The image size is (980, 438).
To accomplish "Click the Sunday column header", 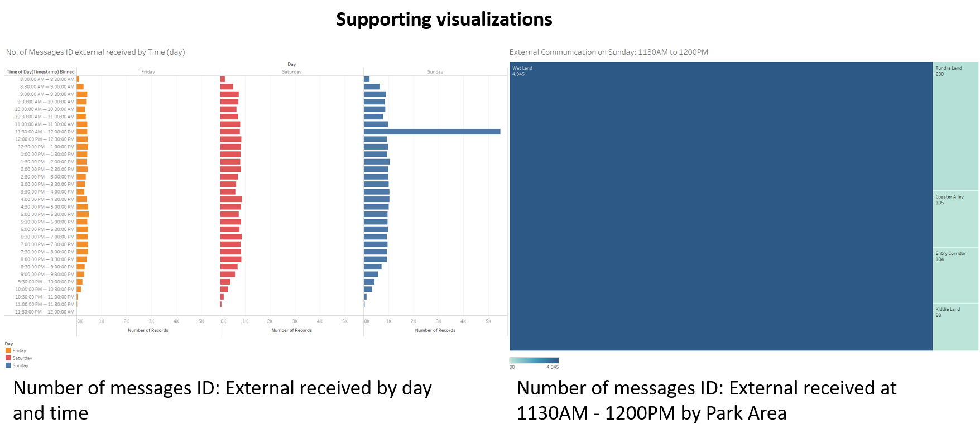I will click(x=435, y=72).
